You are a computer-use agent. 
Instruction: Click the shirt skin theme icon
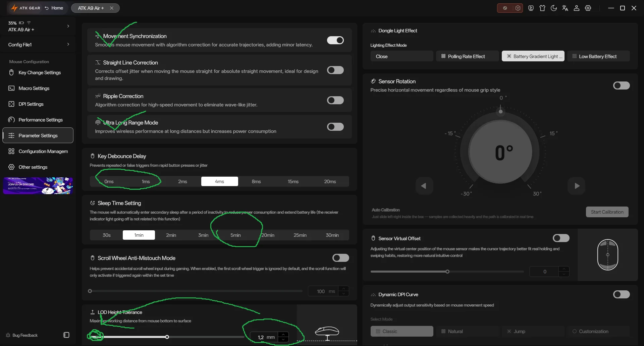[542, 8]
